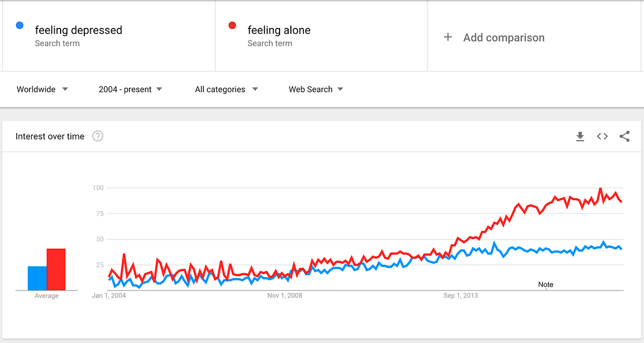Click the red line's peak near 100
This screenshot has width=644, height=343.
click(x=601, y=189)
